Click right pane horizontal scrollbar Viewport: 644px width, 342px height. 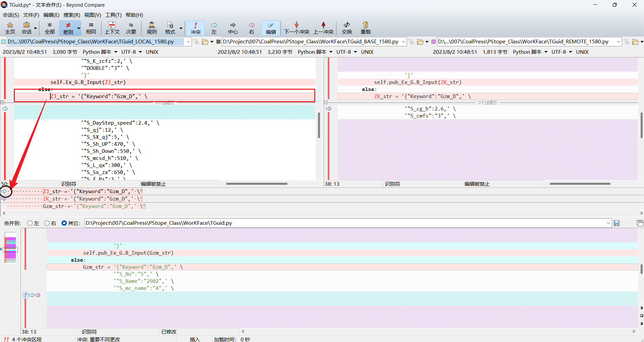(580, 184)
